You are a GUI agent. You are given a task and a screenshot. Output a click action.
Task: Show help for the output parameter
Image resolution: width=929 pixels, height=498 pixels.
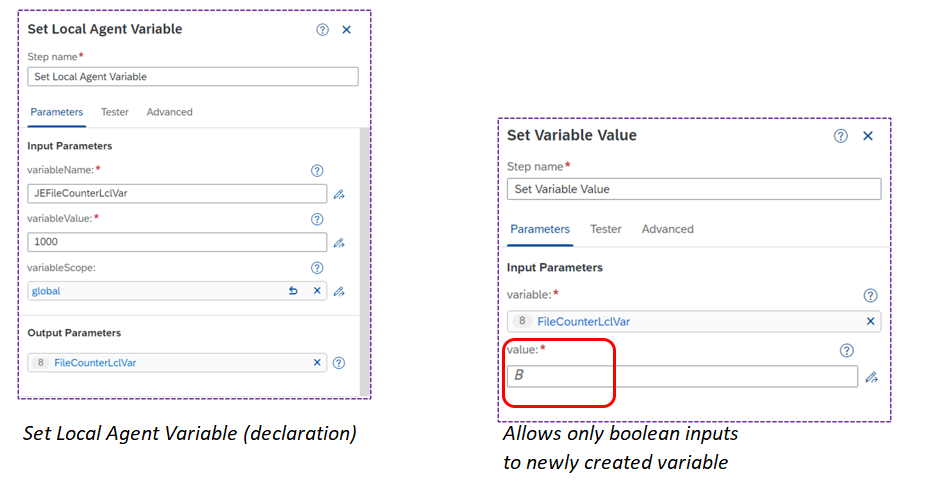339,363
